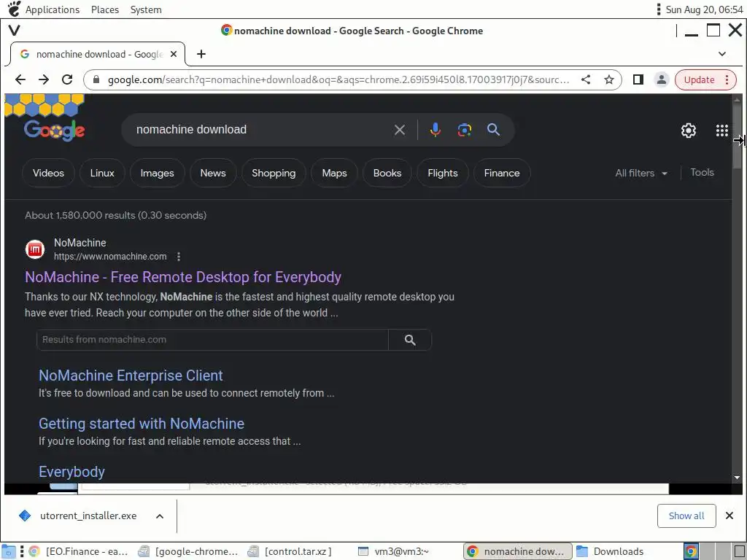This screenshot has width=747, height=560.
Task: Open the Places menu
Action: click(x=105, y=9)
